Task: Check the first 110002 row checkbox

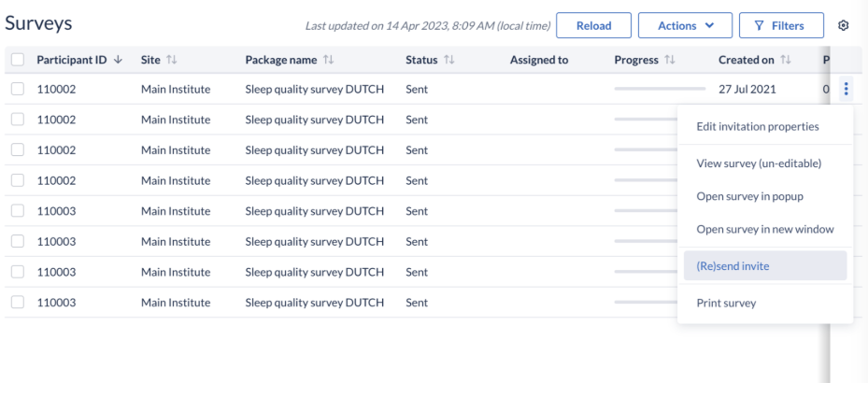Action: click(18, 89)
